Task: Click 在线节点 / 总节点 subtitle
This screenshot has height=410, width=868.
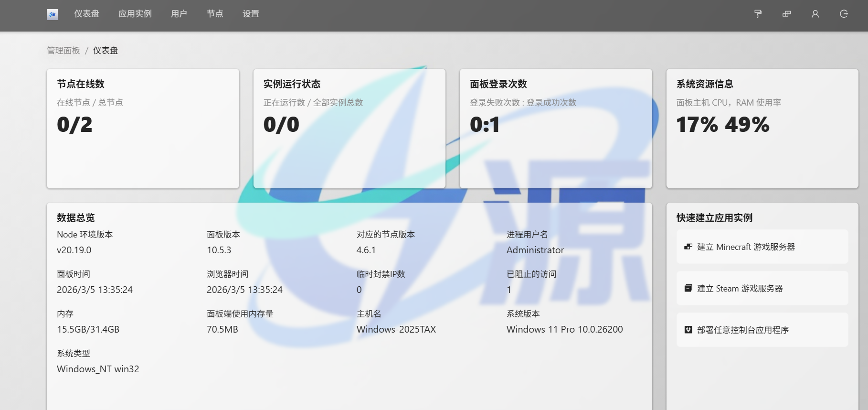Action: tap(90, 103)
